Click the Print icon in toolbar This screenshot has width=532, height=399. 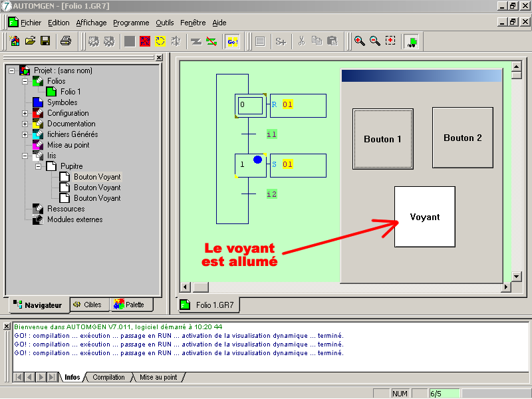coord(66,41)
